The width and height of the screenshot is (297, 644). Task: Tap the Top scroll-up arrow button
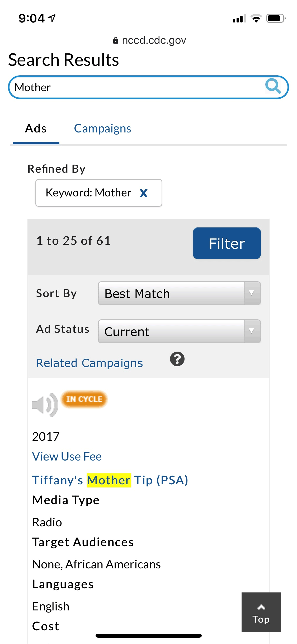pyautogui.click(x=261, y=612)
